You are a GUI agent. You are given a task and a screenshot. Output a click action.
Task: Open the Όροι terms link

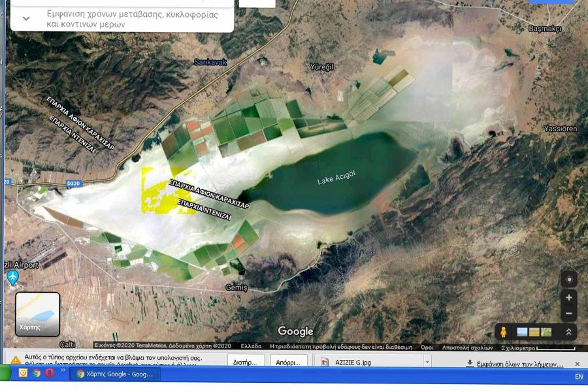(427, 347)
